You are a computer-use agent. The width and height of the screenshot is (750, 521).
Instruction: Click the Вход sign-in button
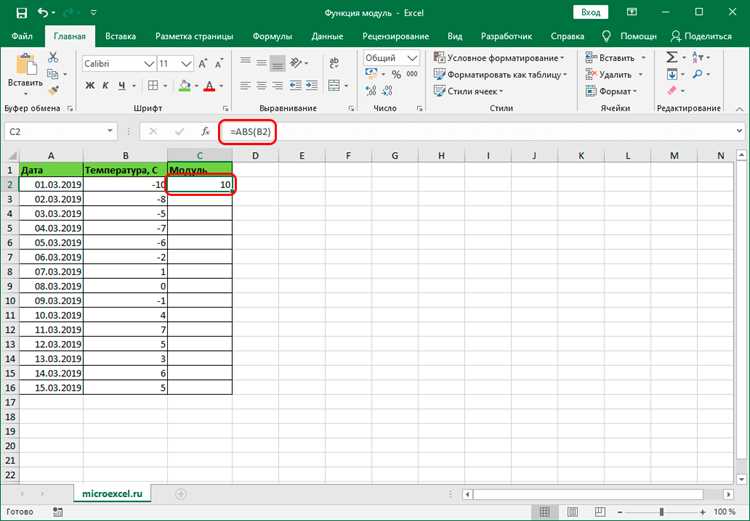(x=590, y=12)
